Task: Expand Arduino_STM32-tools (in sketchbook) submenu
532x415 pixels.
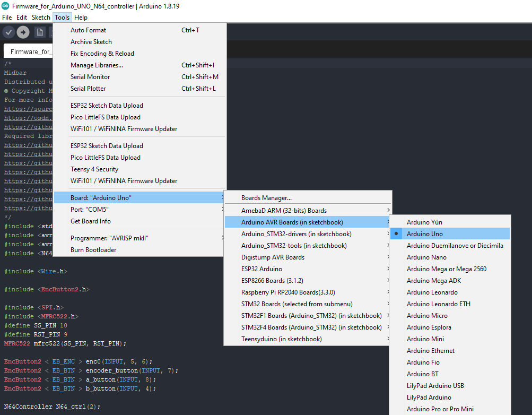Action: click(x=308, y=246)
